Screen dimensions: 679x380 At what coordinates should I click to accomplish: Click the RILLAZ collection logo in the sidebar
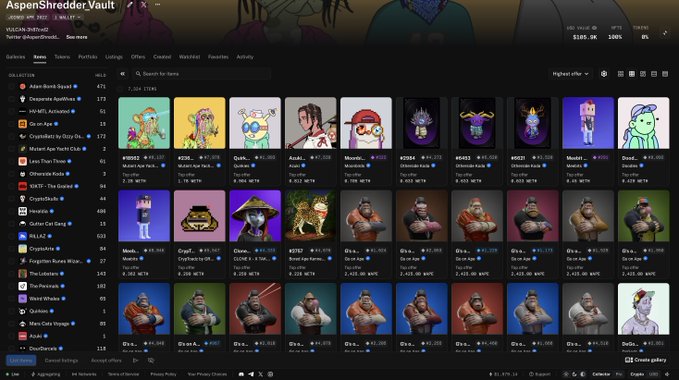23,236
